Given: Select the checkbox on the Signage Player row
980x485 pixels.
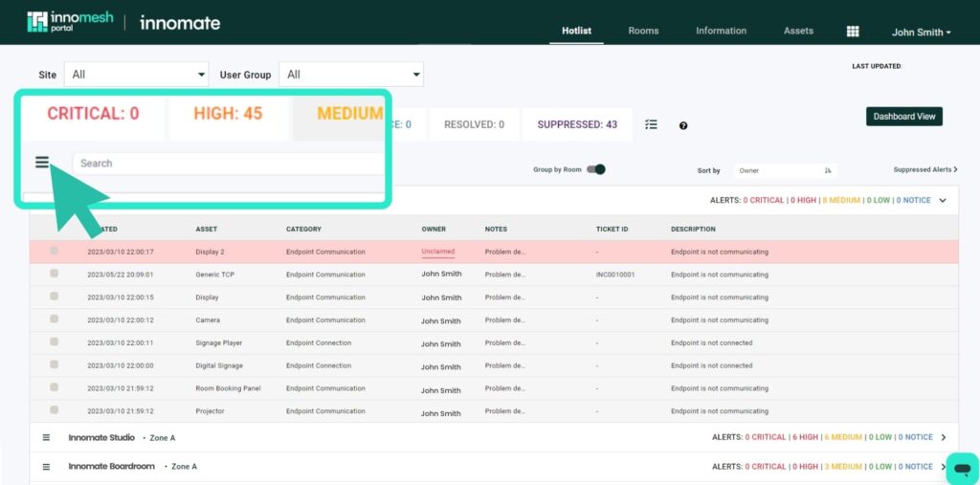Looking at the screenshot, I should click(x=55, y=342).
